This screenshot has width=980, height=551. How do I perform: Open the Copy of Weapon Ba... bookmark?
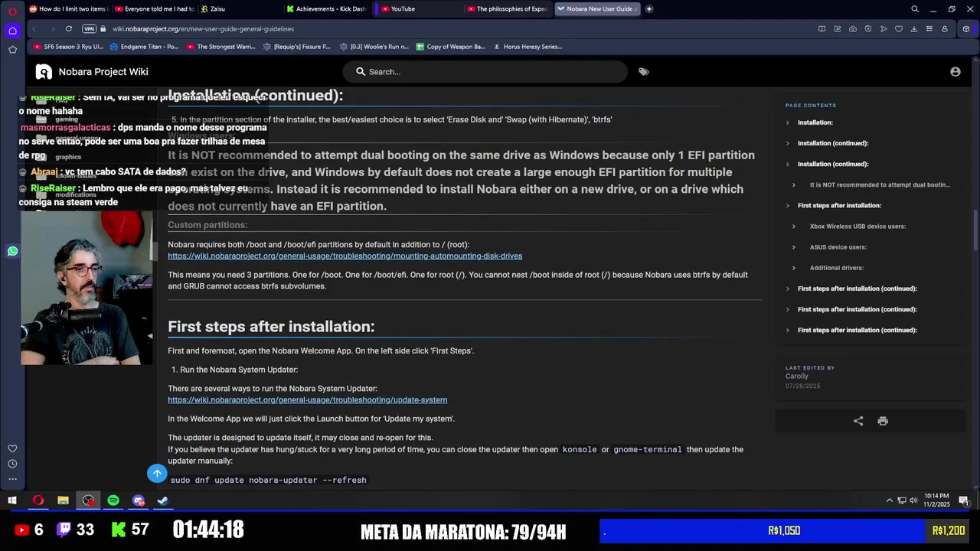point(451,47)
